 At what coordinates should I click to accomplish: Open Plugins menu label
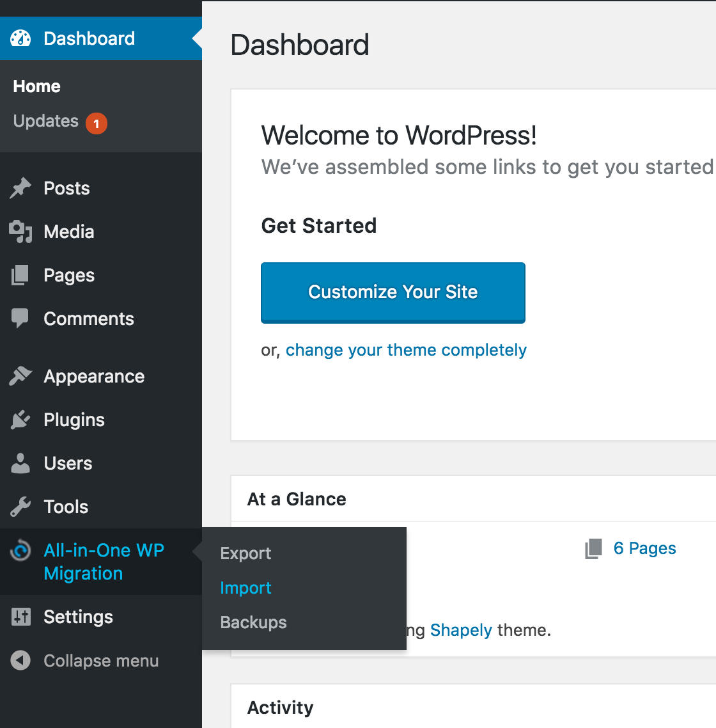74,420
